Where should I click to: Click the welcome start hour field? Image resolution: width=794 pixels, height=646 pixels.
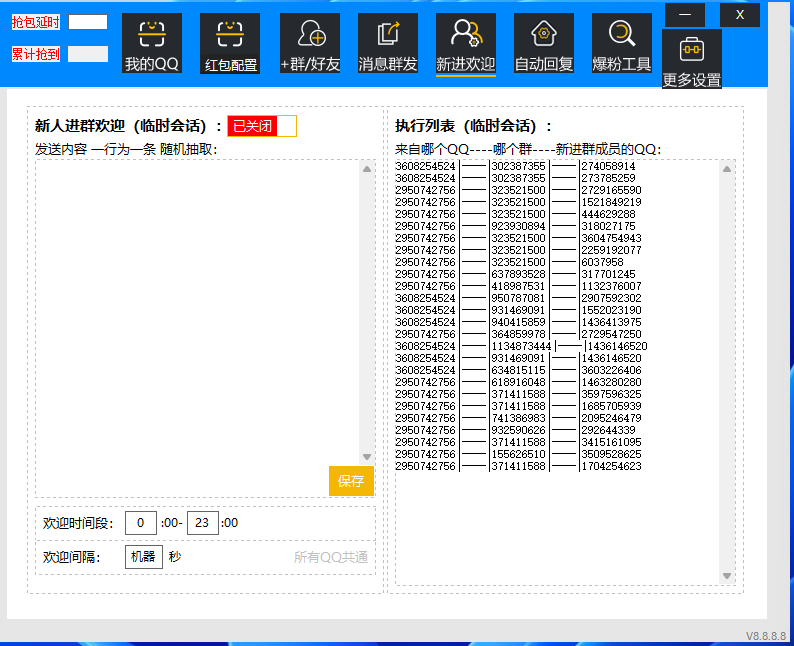tap(141, 523)
